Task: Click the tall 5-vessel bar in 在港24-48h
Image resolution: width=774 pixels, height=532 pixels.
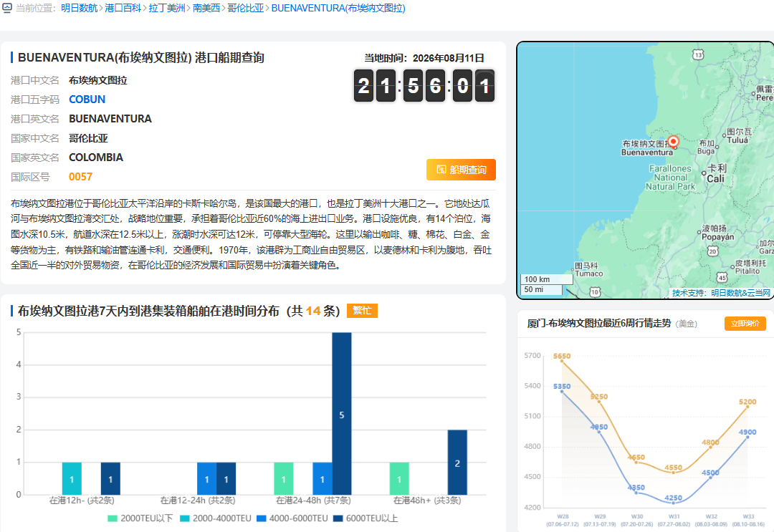Action: [x=342, y=413]
